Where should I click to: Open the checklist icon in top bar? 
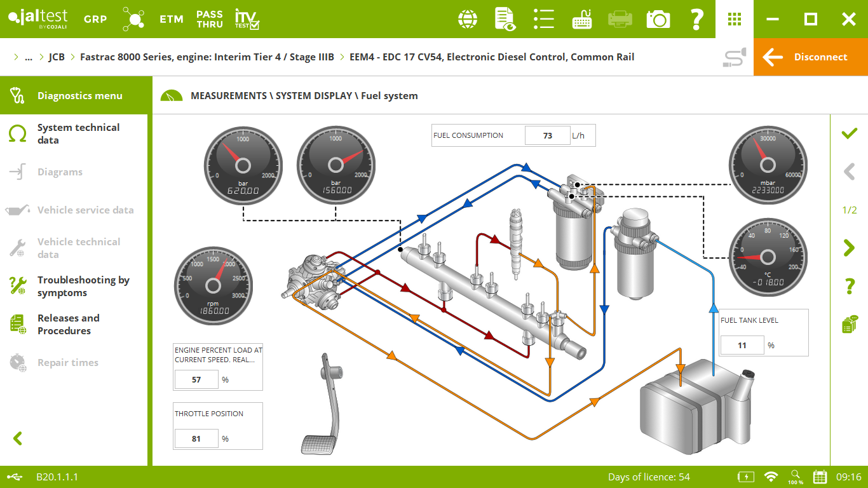pyautogui.click(x=544, y=19)
